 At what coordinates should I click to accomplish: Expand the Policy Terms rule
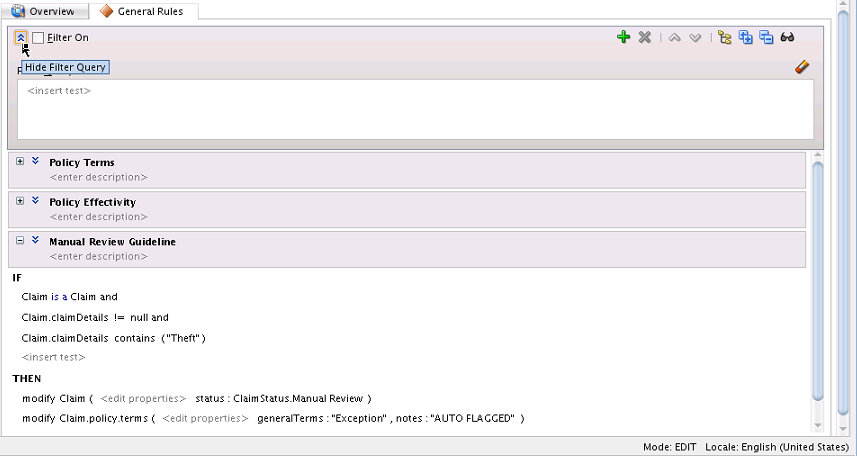point(20,161)
